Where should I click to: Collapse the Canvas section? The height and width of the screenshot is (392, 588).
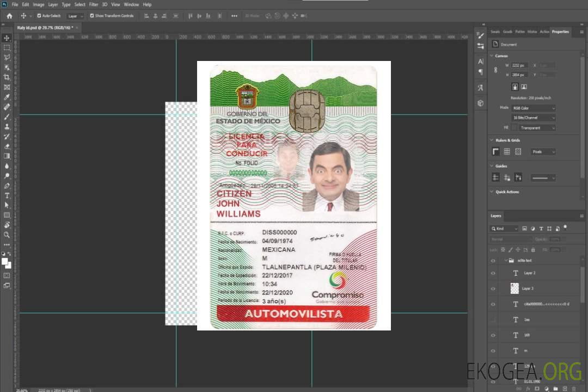[x=492, y=56]
